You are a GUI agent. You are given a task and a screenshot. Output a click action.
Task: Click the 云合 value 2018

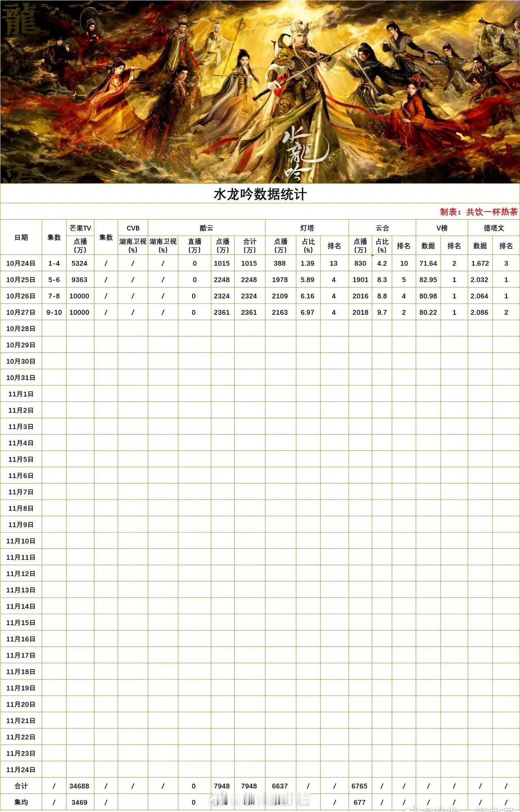(x=360, y=312)
